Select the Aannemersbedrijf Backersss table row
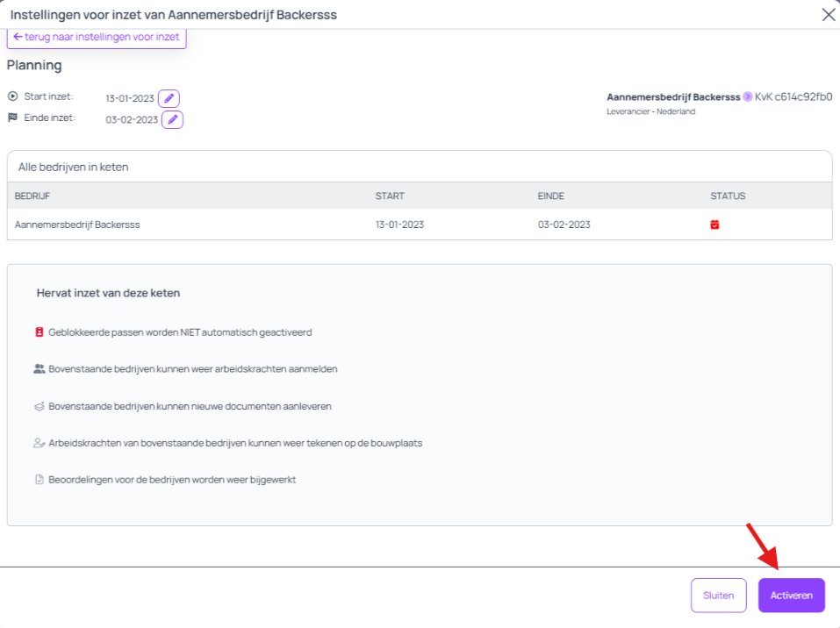Viewport: 840px width, 628px height. [419, 225]
